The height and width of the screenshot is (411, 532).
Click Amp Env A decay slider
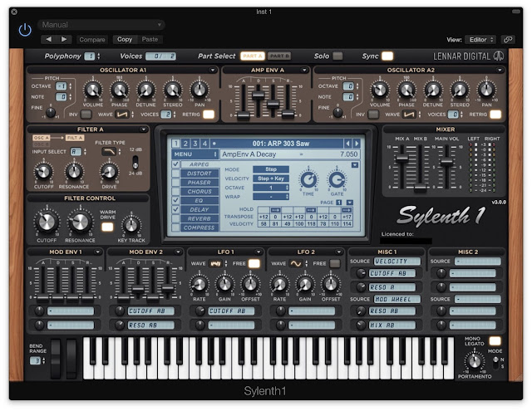259,95
